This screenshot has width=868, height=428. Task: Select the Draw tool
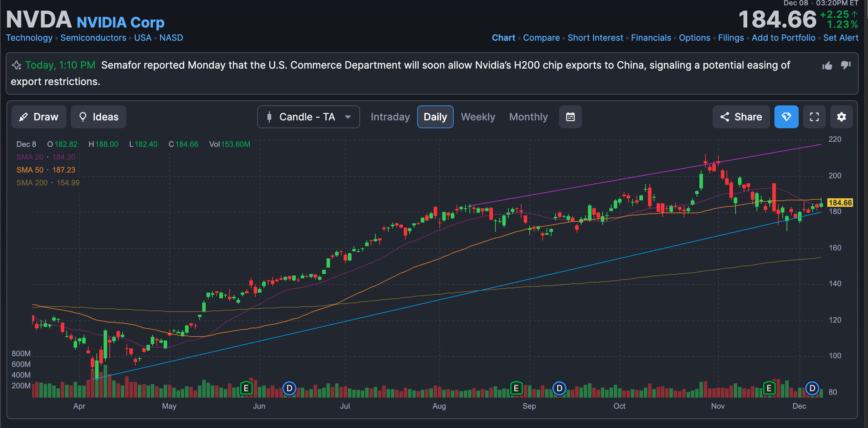(x=39, y=117)
